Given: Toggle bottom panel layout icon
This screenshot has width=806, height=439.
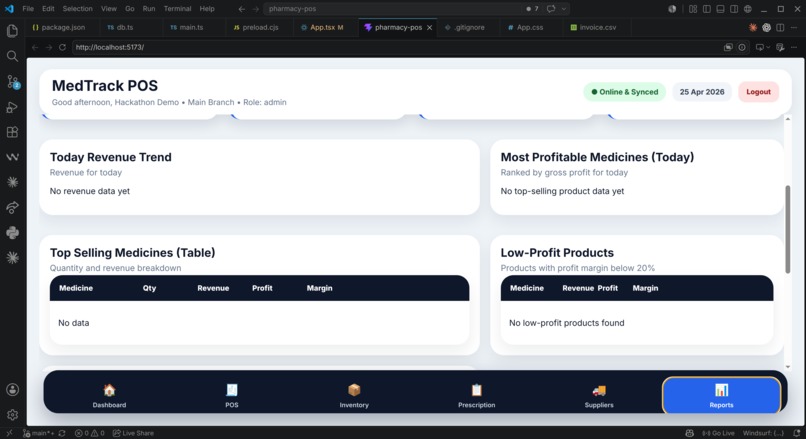Looking at the screenshot, I should [x=721, y=9].
